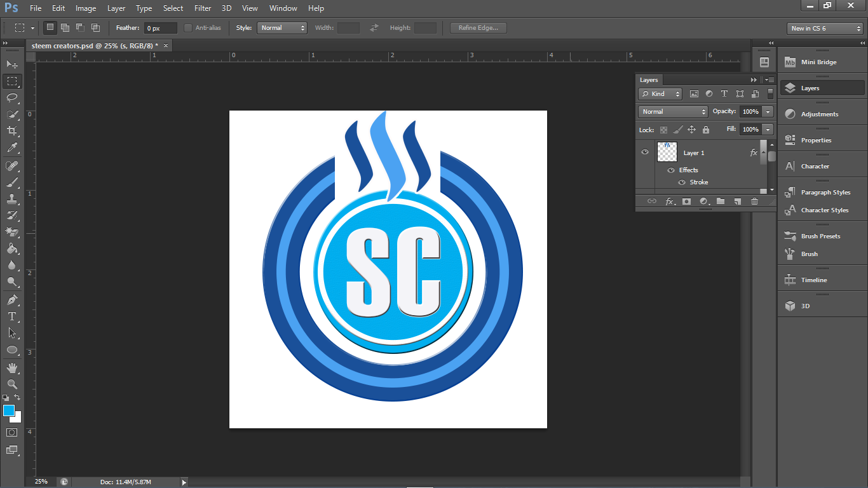
Task: Select the Ellipse shape tool
Action: (x=12, y=349)
